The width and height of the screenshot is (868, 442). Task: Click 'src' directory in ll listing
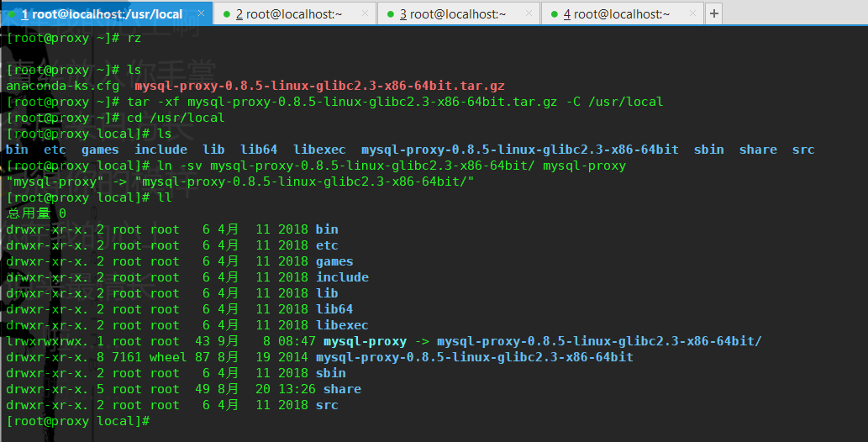pyautogui.click(x=327, y=405)
